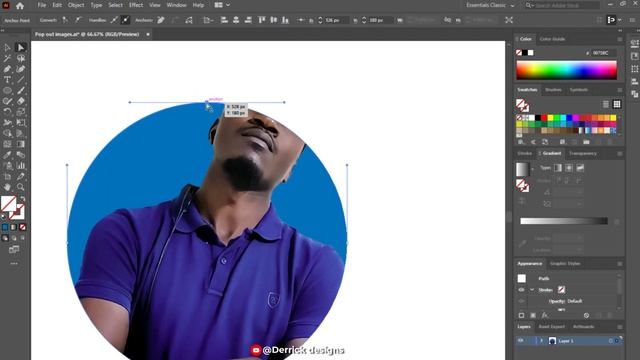The width and height of the screenshot is (640, 360).
Task: Pick the Ellipse shape tool
Action: 7,90
